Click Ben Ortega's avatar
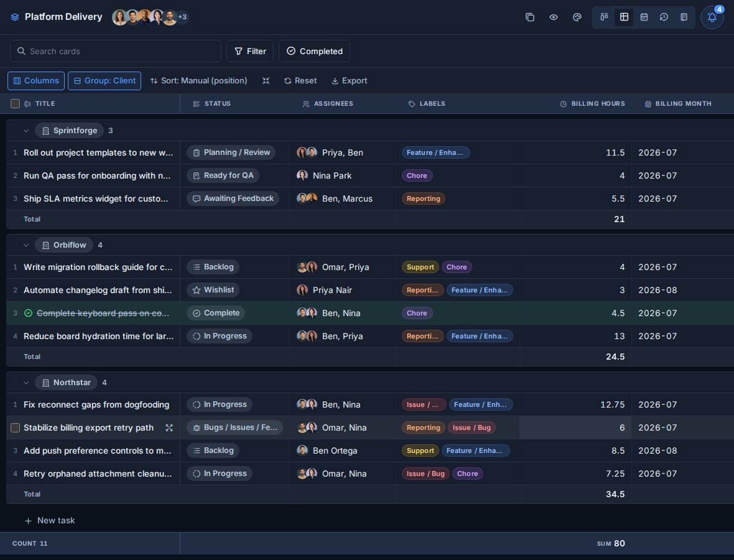 click(x=302, y=450)
